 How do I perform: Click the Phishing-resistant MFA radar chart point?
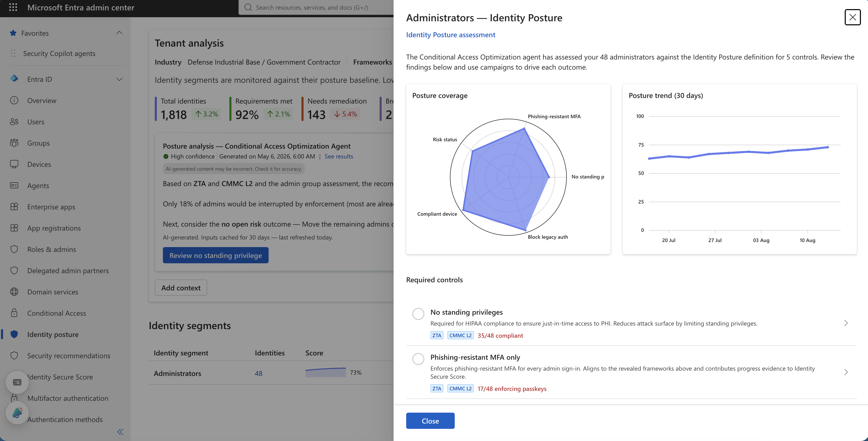click(x=524, y=128)
